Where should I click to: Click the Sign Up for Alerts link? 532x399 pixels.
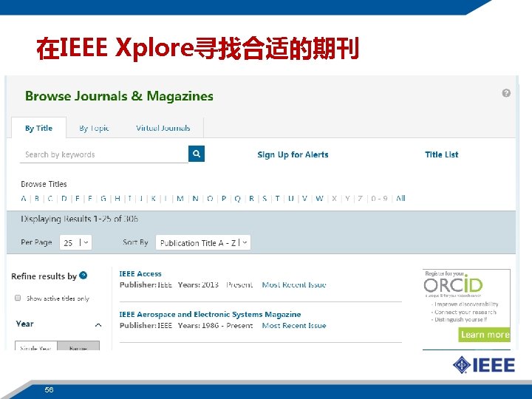[293, 154]
